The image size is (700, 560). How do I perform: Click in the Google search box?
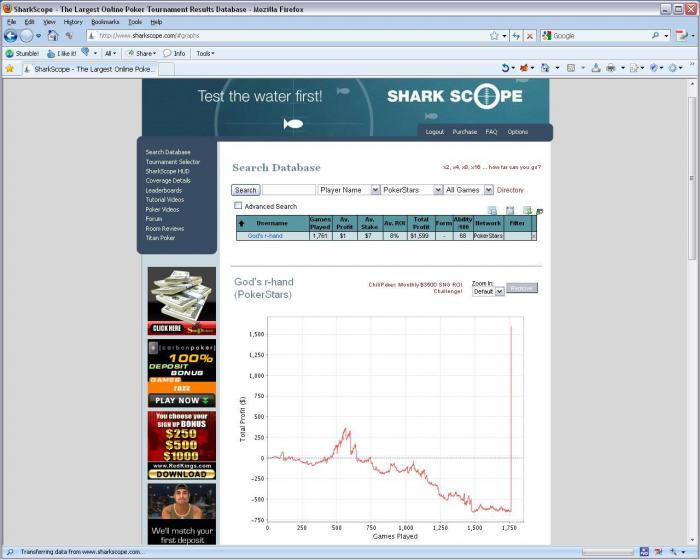(600, 36)
